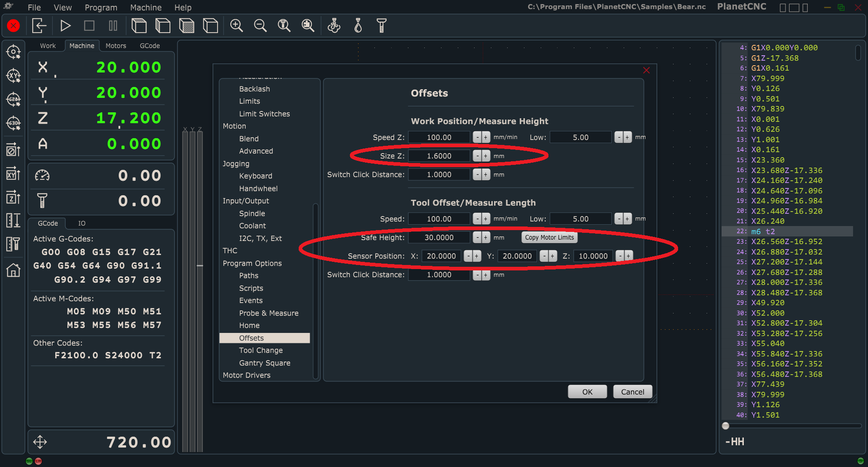Click the Copy Motor Limits button
868x467 pixels.
(x=549, y=237)
